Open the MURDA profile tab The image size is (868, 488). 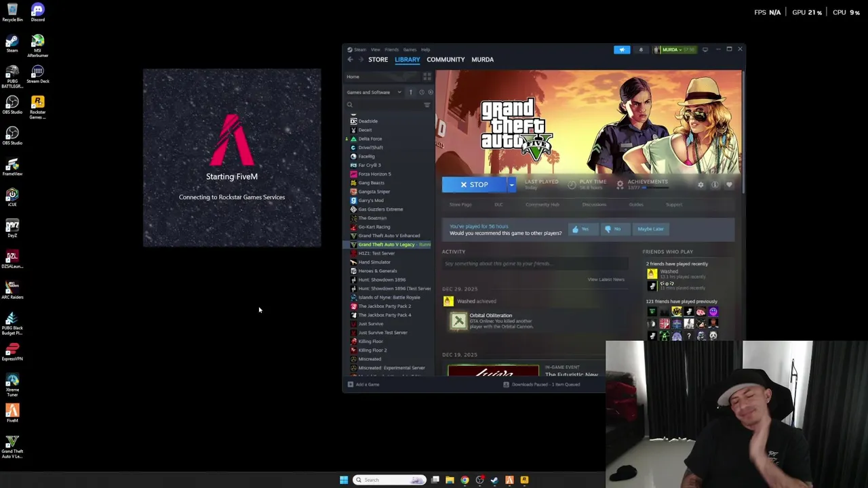coord(482,60)
